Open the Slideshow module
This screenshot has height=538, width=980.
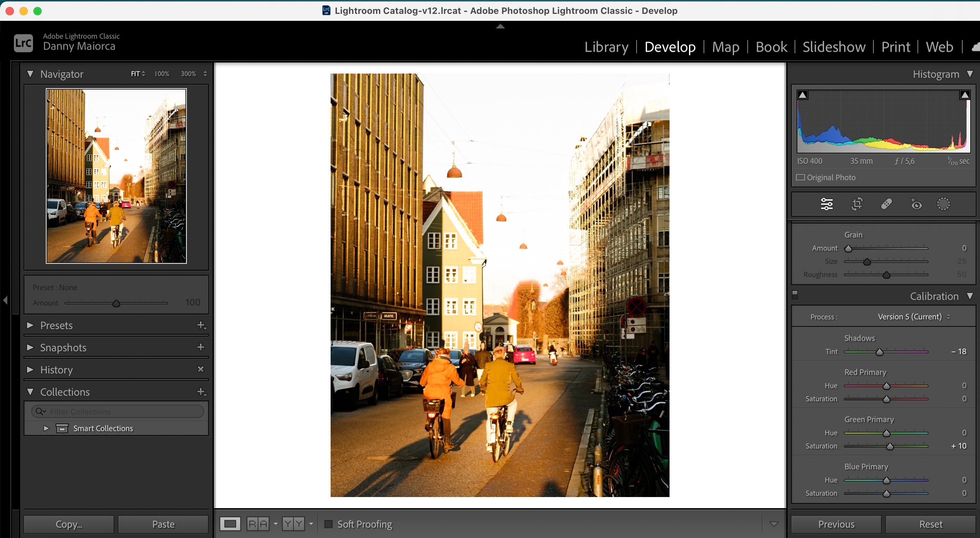point(833,47)
